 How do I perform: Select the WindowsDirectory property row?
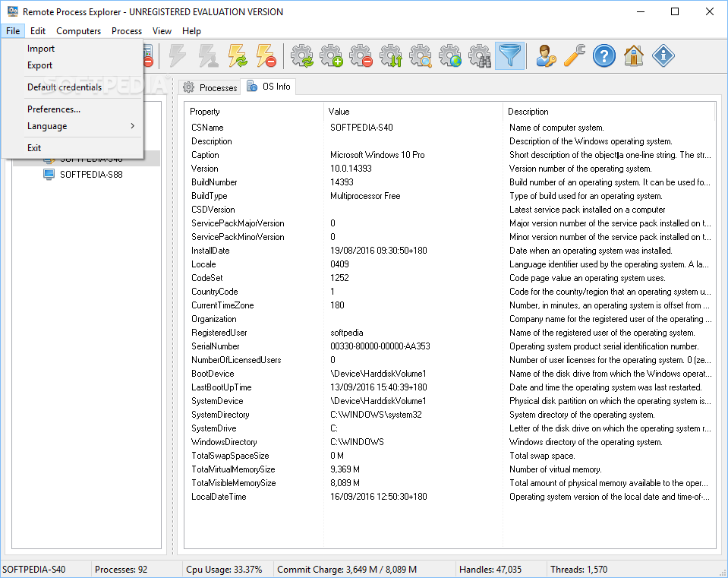click(x=449, y=442)
